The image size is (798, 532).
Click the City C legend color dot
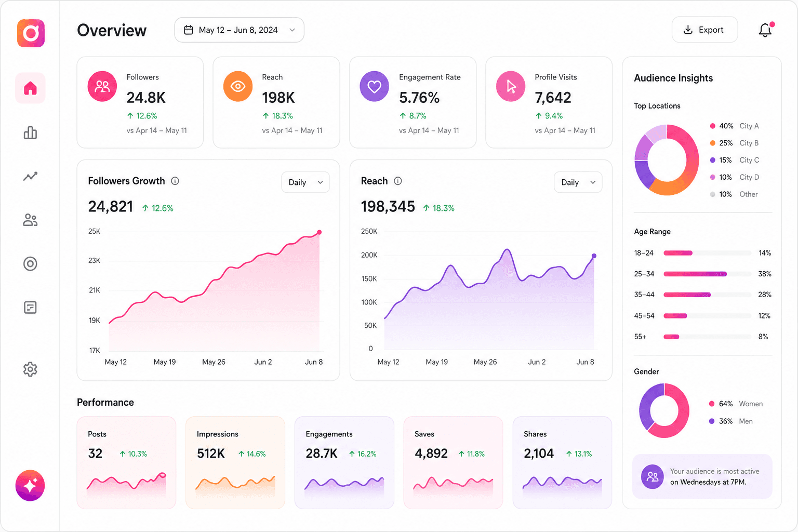click(x=713, y=161)
